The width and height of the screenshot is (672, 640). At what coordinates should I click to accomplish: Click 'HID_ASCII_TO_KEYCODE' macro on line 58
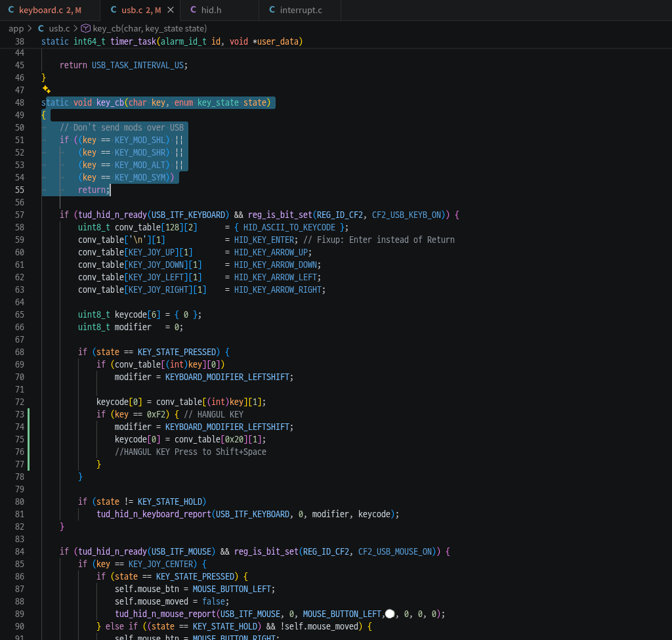pos(289,227)
